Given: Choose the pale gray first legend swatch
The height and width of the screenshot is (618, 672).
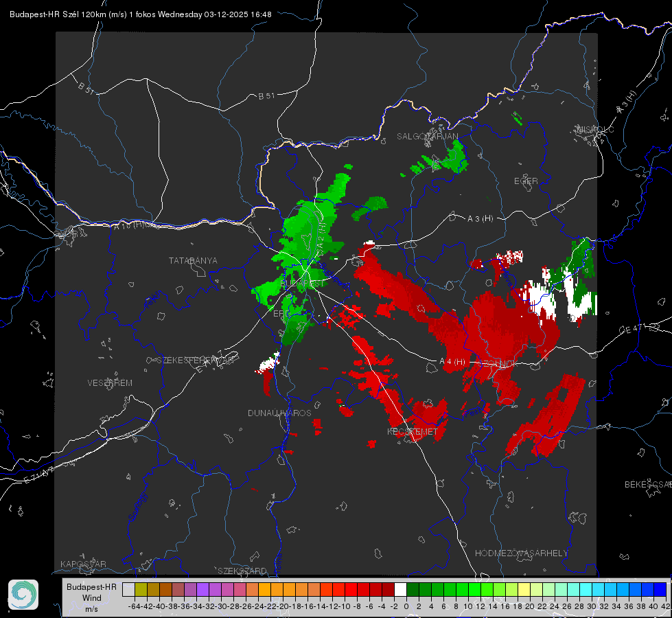Looking at the screenshot, I should [128, 590].
